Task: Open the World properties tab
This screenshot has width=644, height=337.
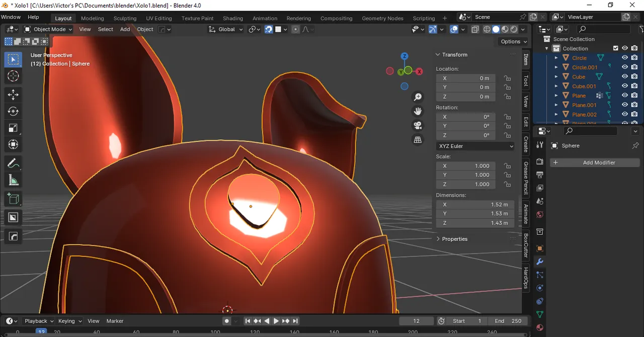Action: 540,214
